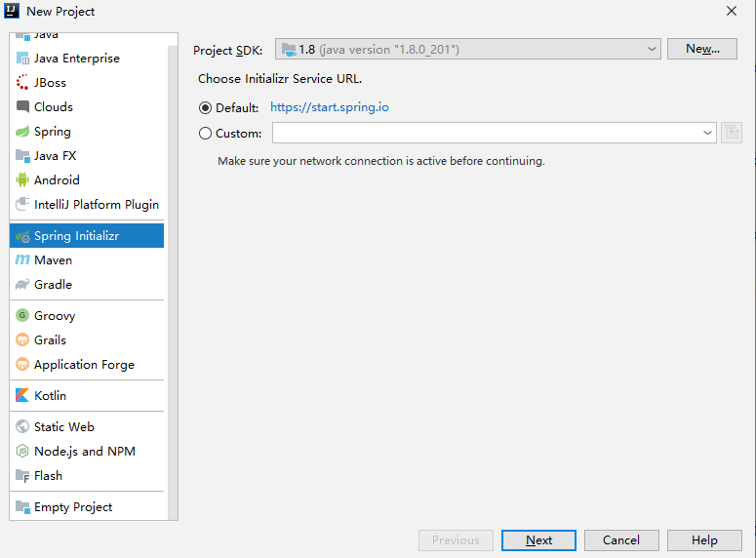
Task: Select Kotlin project type label
Action: click(x=50, y=395)
